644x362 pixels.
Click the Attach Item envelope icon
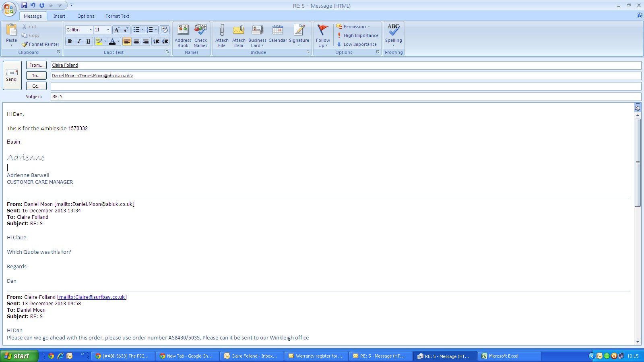click(x=239, y=31)
